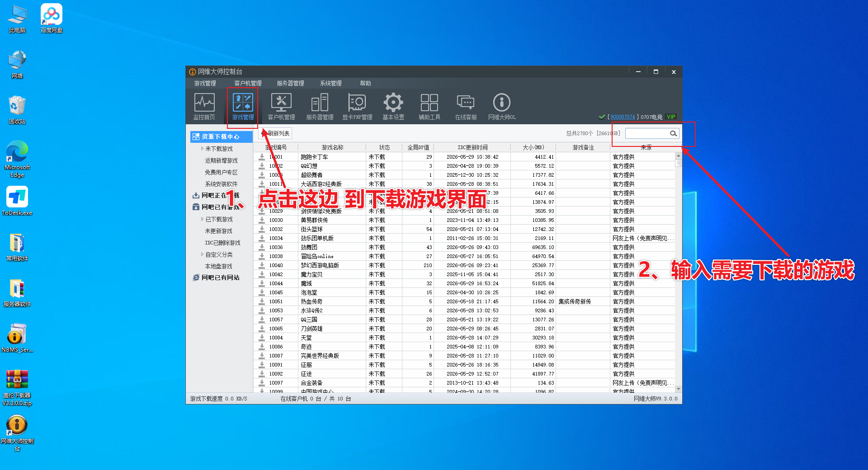Image resolution: width=868 pixels, height=470 pixels.
Task: Click the game search input field
Action: (x=647, y=133)
